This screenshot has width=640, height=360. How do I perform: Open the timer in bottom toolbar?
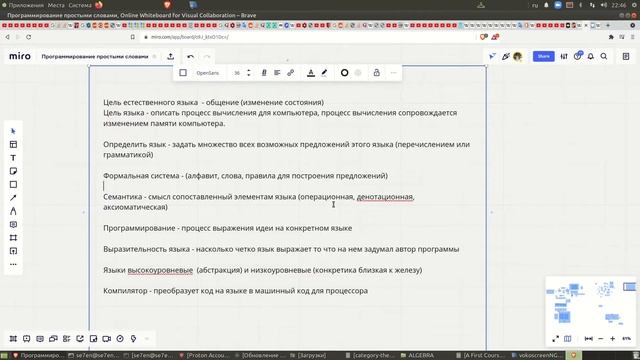pos(120,339)
